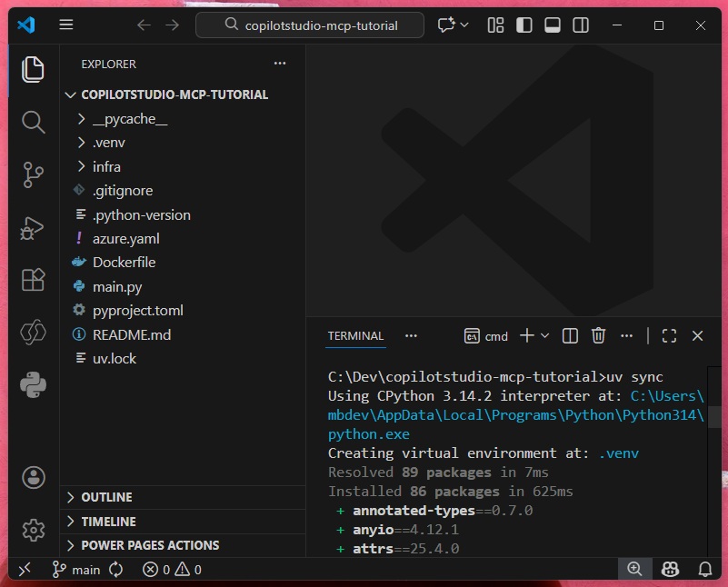728x587 pixels.
Task: Split the terminal panel
Action: click(570, 336)
